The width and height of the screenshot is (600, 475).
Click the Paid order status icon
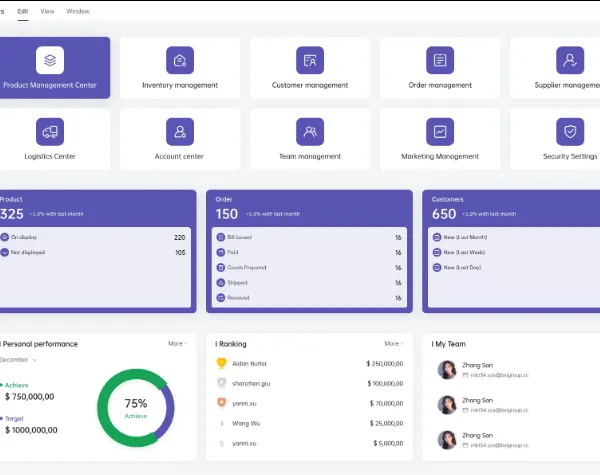(x=221, y=252)
